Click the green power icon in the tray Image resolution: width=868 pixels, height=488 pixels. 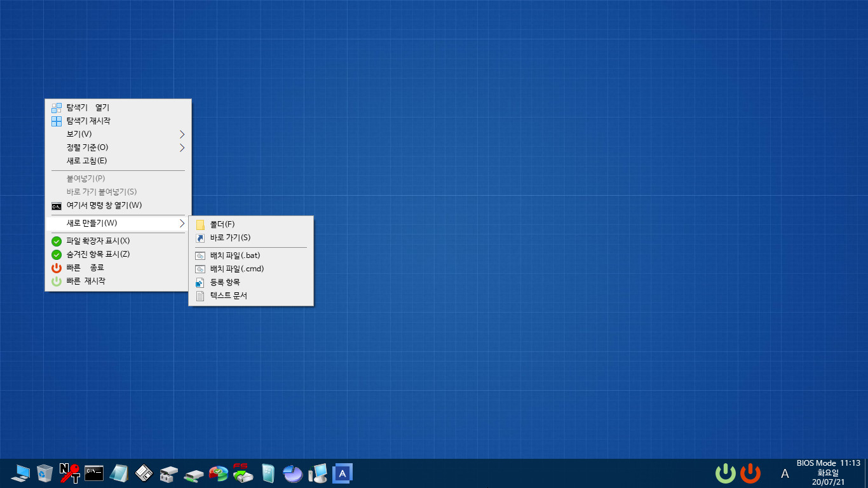click(x=726, y=473)
